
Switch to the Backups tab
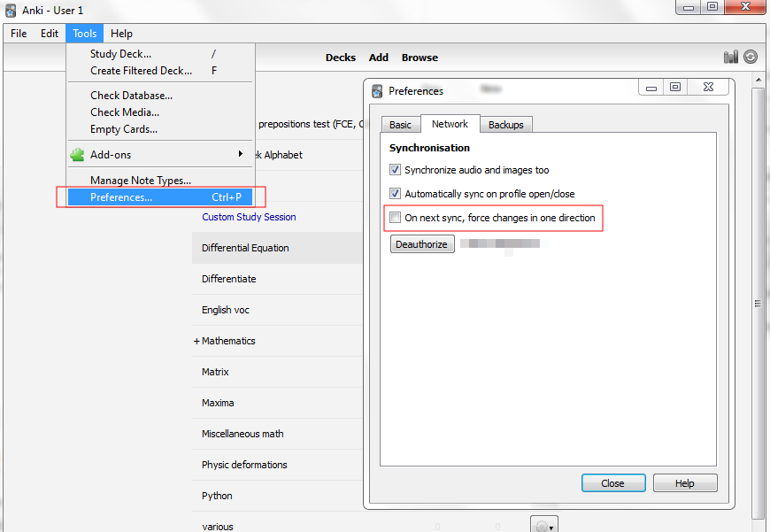pyautogui.click(x=505, y=125)
